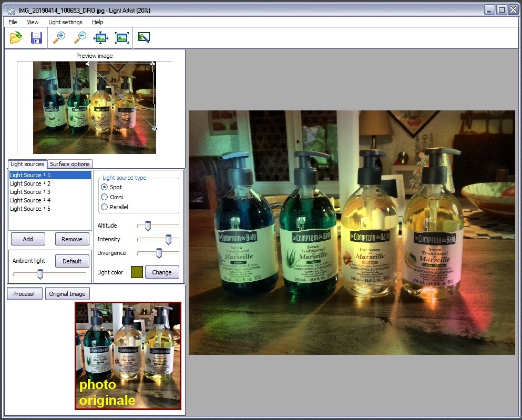The width and height of the screenshot is (522, 420).
Task: Click the olive Light color swatch
Action: coord(137,272)
